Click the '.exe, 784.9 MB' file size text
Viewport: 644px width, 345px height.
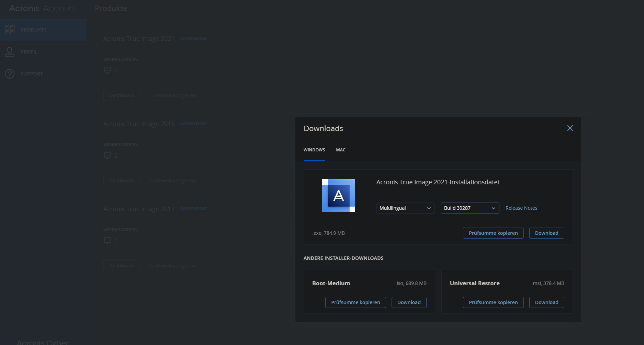pos(328,233)
